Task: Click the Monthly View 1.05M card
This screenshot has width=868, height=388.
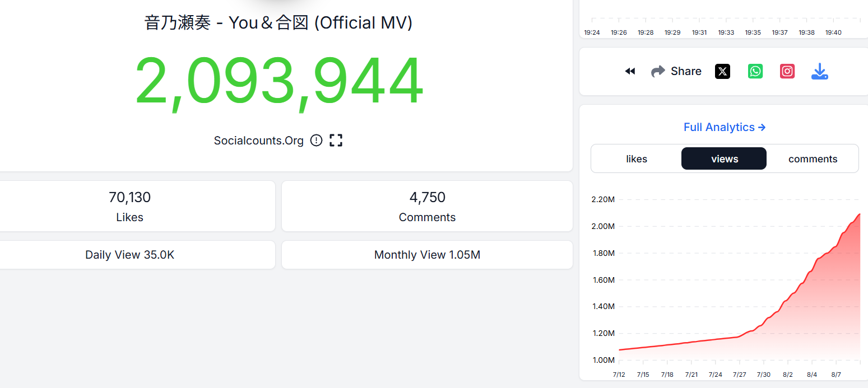Action: (427, 255)
